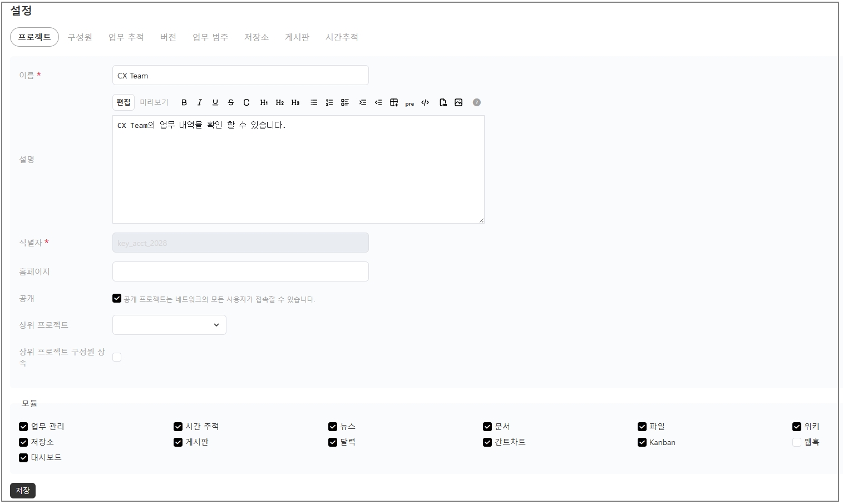This screenshot has height=504, width=843.
Task: Enable the 웹훅 module
Action: coord(797,442)
